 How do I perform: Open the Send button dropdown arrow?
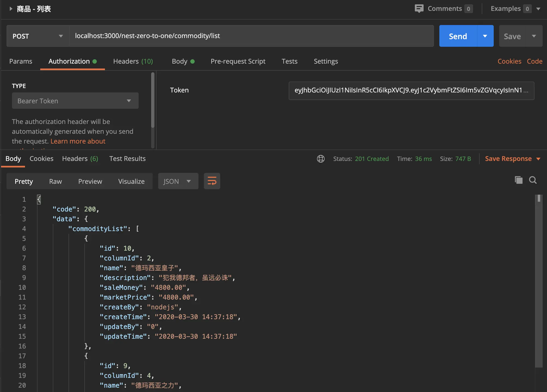[485, 36]
